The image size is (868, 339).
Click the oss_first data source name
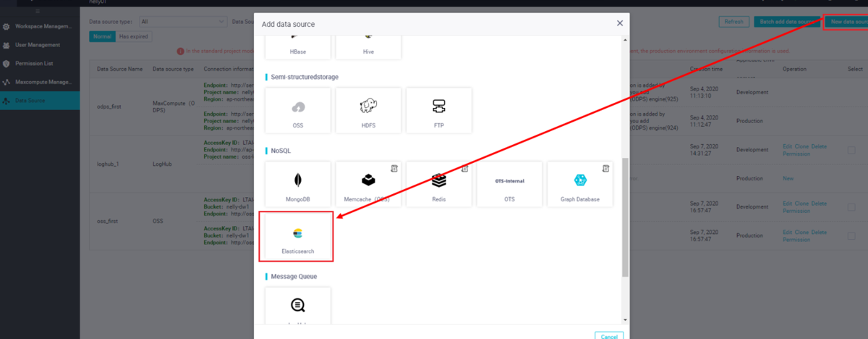tap(107, 220)
